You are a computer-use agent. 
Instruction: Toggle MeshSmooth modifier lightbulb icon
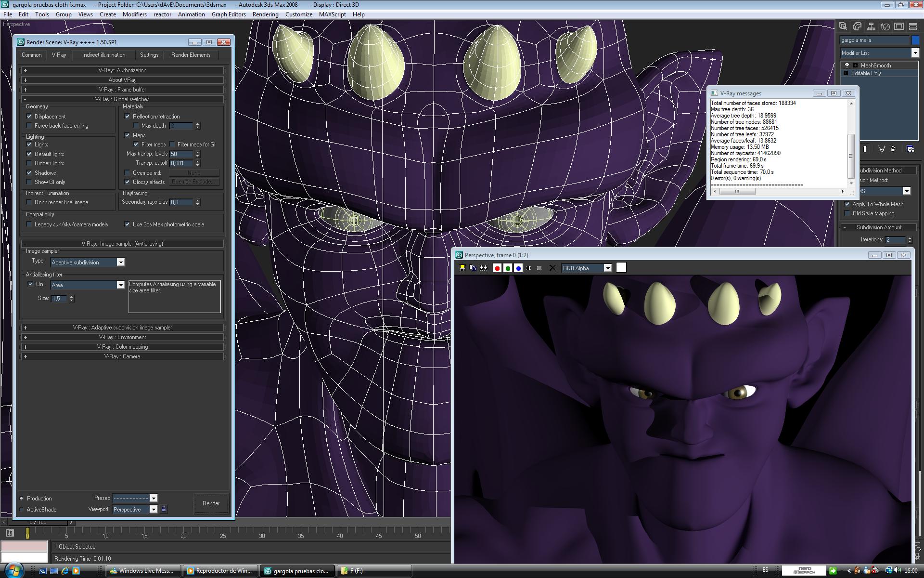click(847, 66)
